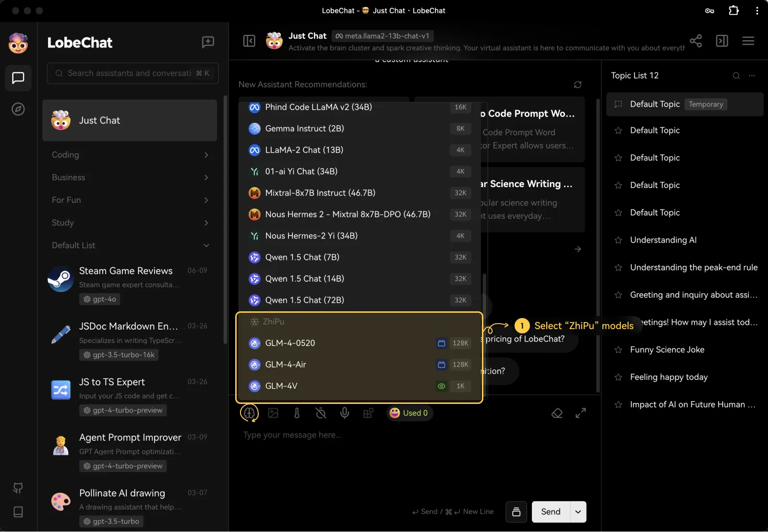Screen dimensions: 768x532
Task: Click the temperature thermometer icon
Action: (x=297, y=413)
